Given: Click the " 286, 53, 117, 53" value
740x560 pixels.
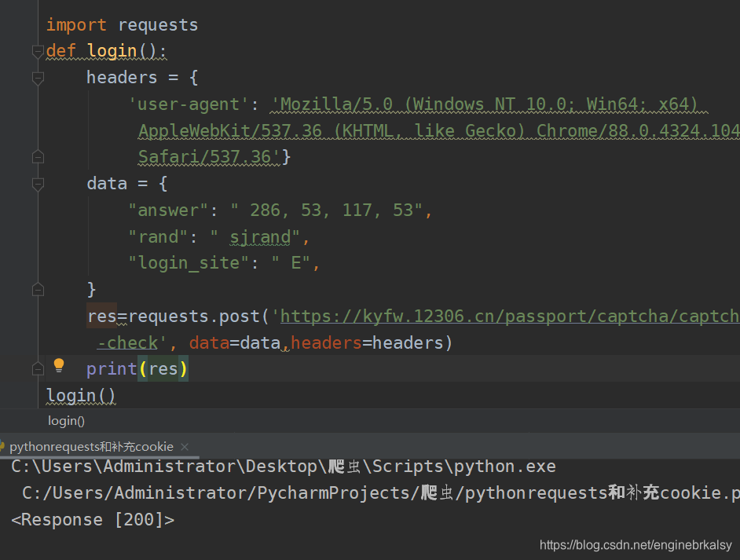Looking at the screenshot, I should point(326,210).
